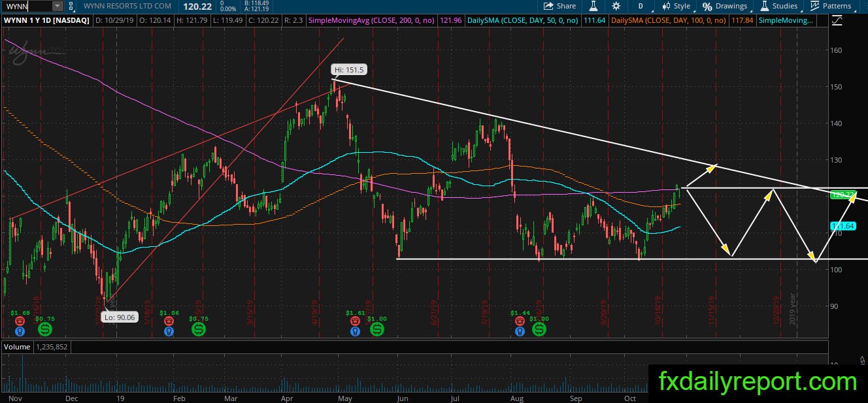Viewport: 868px width, 403px height.
Task: Click the $1.44 earnings phone icon
Action: click(519, 323)
